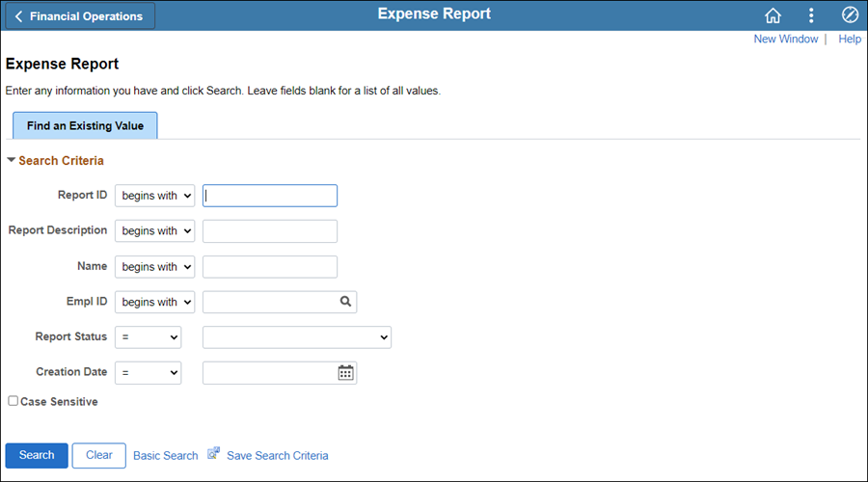
Task: Open the Report ID operator dropdown
Action: 155,196
